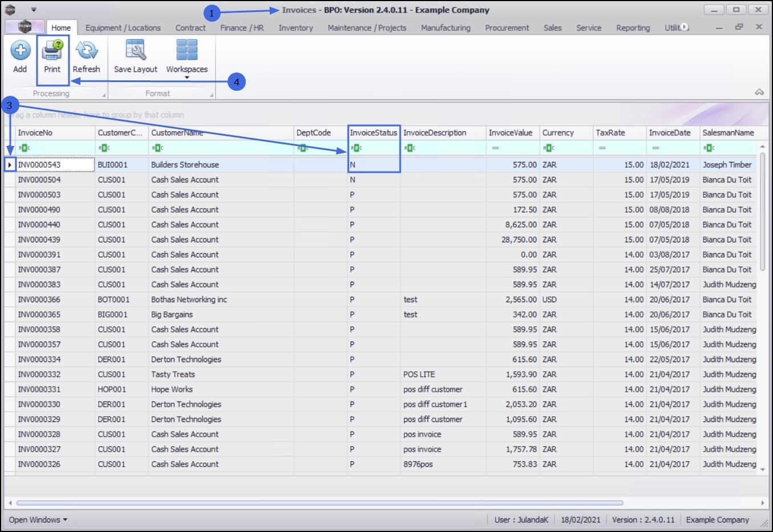773x532 pixels.
Task: Sort by the InvoiceValue column header
Action: coord(512,133)
